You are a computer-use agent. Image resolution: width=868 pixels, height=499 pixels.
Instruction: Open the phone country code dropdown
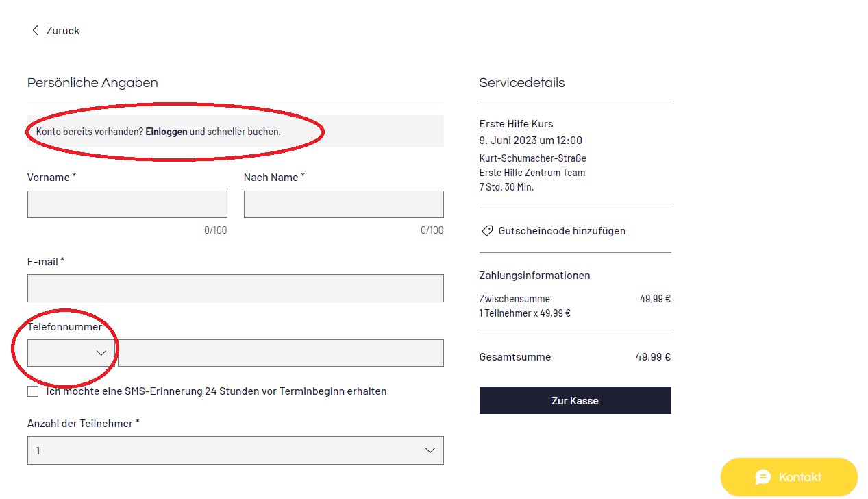pos(71,353)
